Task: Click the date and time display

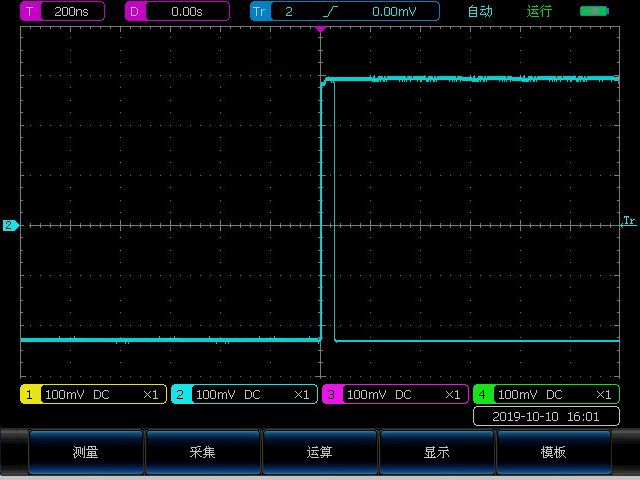Action: [x=546, y=416]
